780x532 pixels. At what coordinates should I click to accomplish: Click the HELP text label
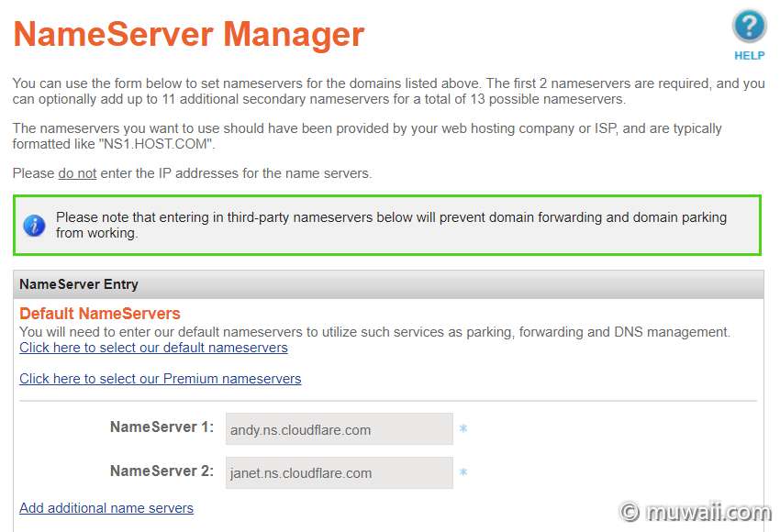[749, 56]
